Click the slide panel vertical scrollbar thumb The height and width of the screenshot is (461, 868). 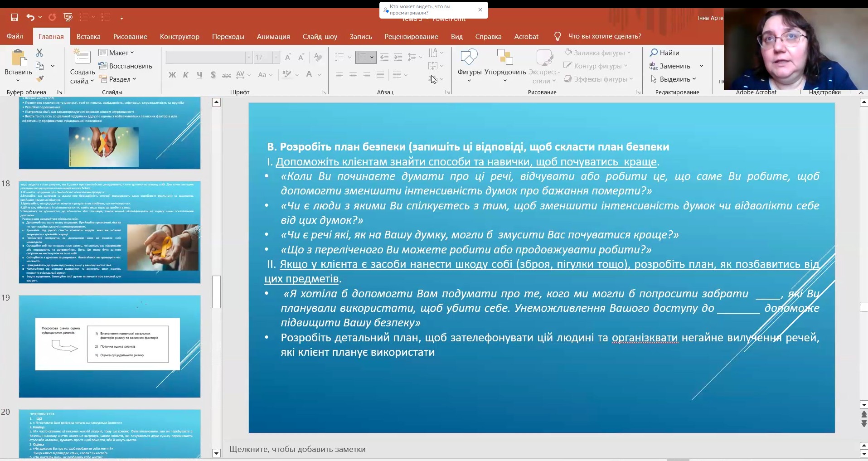[216, 291]
